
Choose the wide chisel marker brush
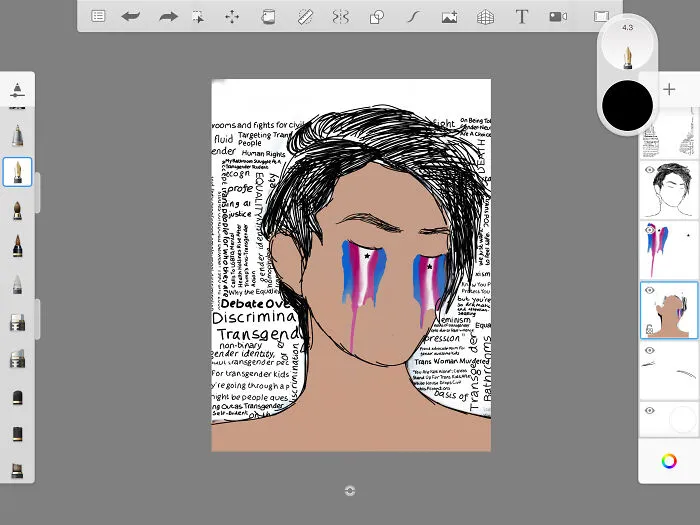click(x=17, y=322)
